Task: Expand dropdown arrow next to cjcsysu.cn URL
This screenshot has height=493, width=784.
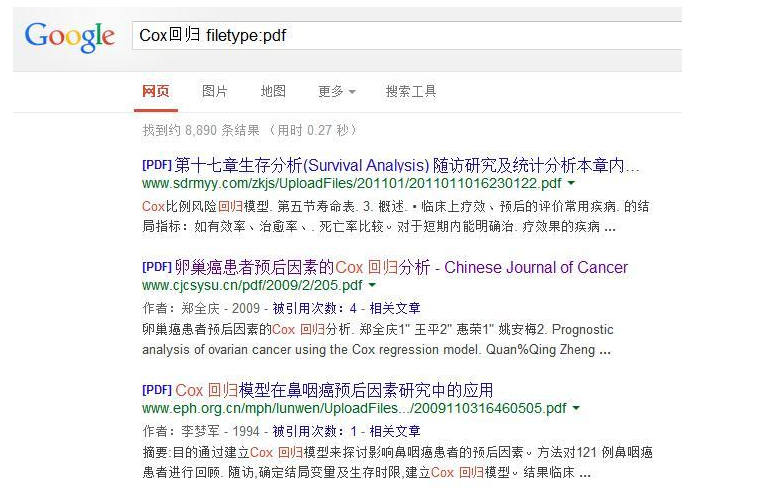Action: tap(372, 286)
